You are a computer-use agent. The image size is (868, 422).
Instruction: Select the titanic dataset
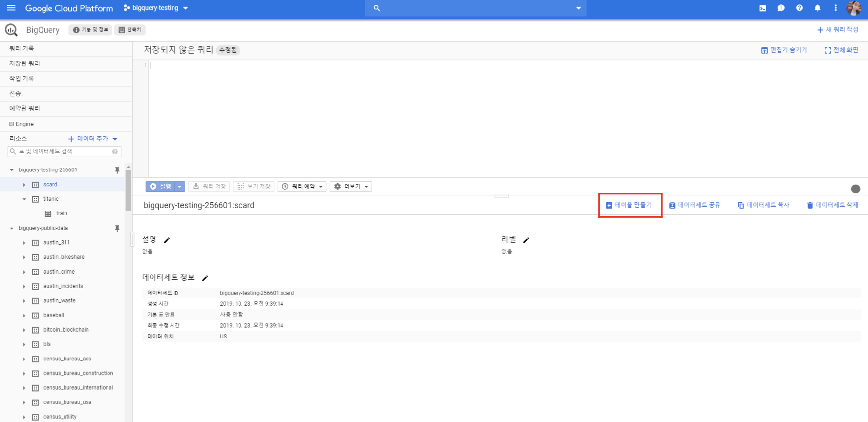(51, 199)
